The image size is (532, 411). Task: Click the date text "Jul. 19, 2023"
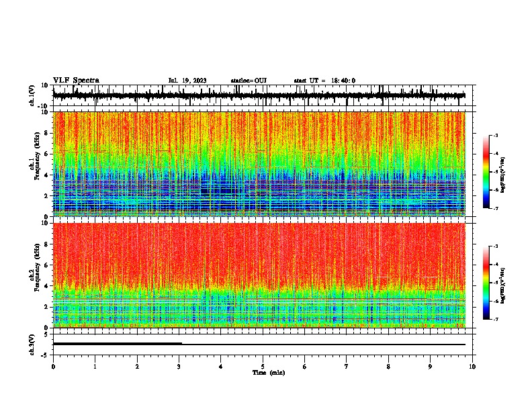187,81
